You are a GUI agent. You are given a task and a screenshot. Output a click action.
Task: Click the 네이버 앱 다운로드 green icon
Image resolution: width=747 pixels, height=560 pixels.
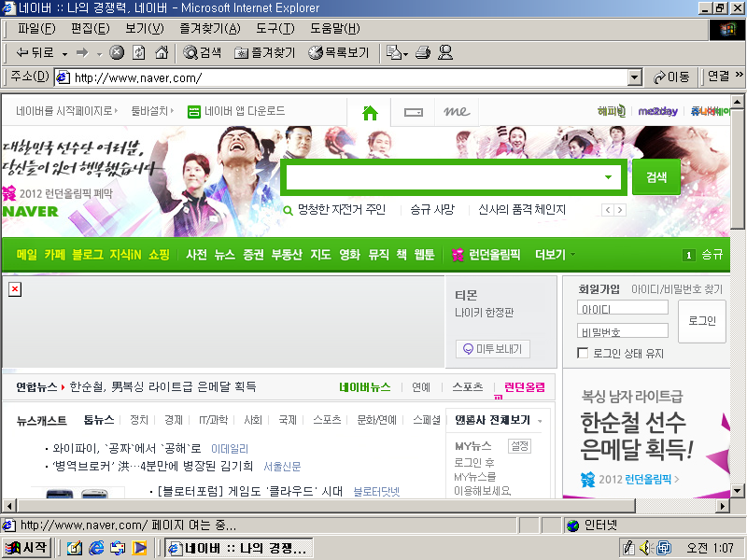194,112
